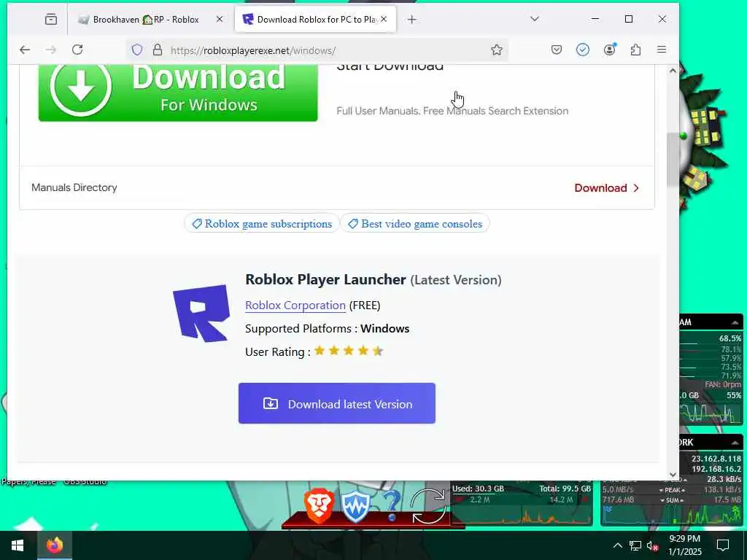The height and width of the screenshot is (560, 747).
Task: Click scrollbar up arrow
Action: [x=673, y=71]
